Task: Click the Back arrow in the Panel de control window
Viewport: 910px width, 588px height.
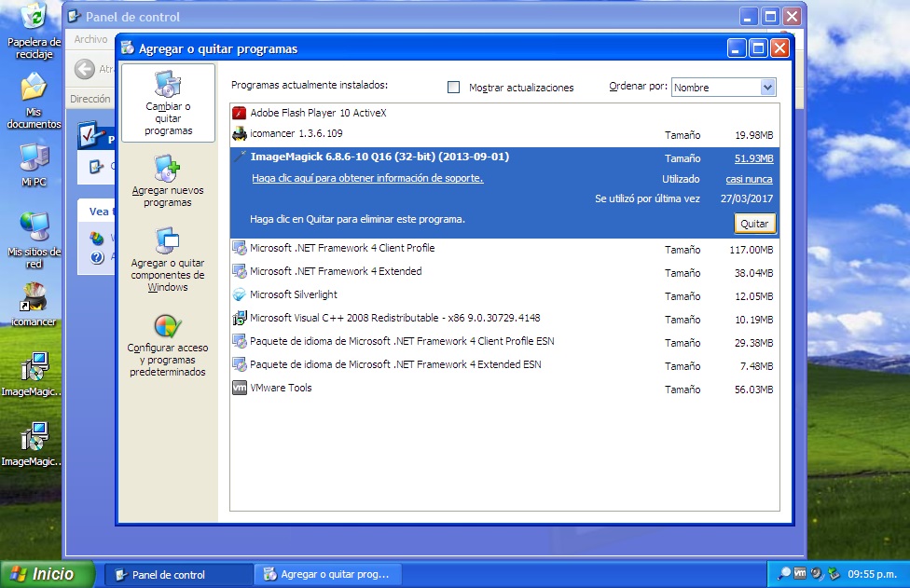Action: (85, 69)
